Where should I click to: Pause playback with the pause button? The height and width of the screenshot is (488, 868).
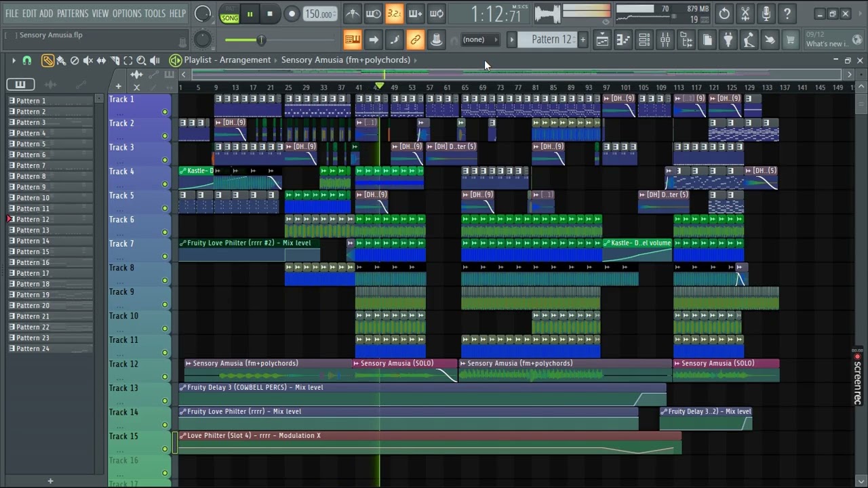pyautogui.click(x=250, y=14)
